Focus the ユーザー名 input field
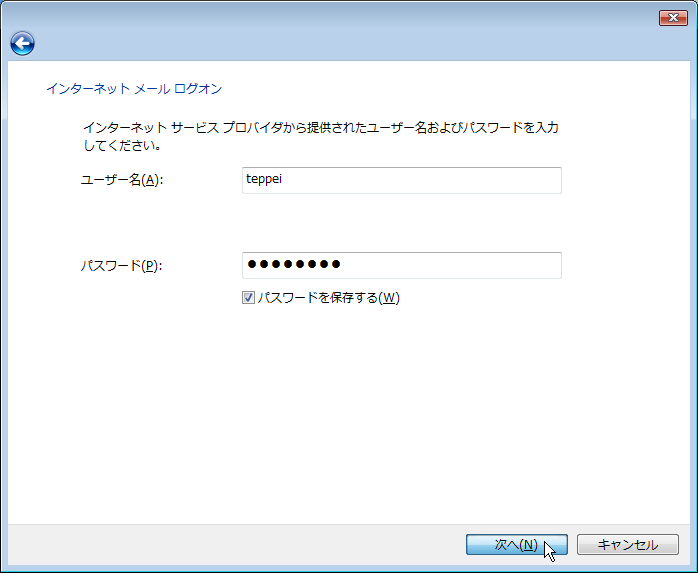 [402, 180]
